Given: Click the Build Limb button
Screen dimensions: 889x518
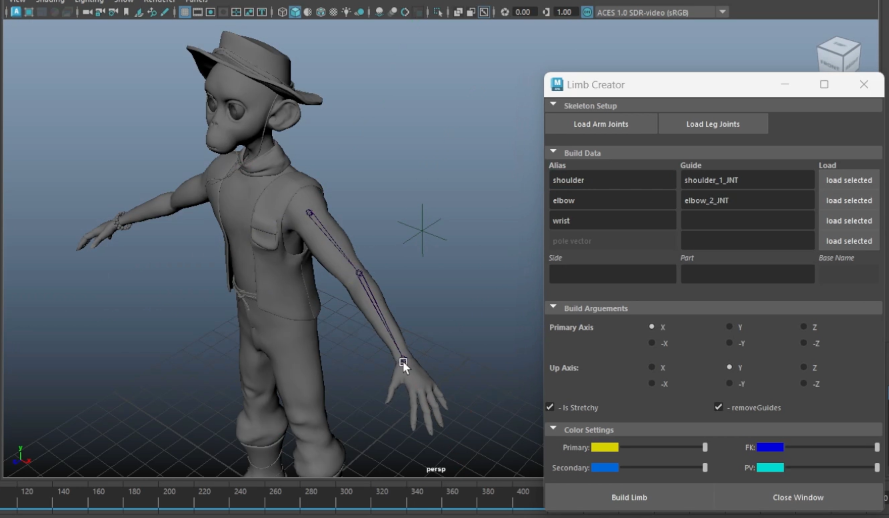Looking at the screenshot, I should 629,497.
